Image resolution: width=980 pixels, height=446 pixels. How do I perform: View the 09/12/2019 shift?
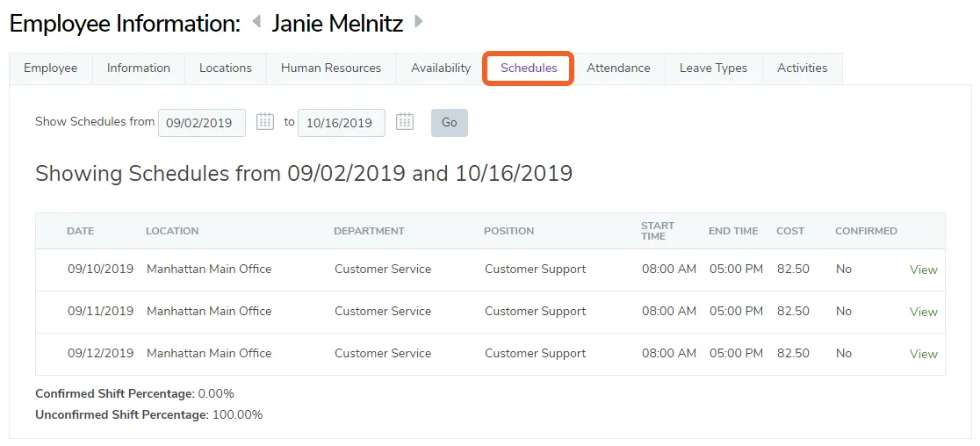pos(923,354)
